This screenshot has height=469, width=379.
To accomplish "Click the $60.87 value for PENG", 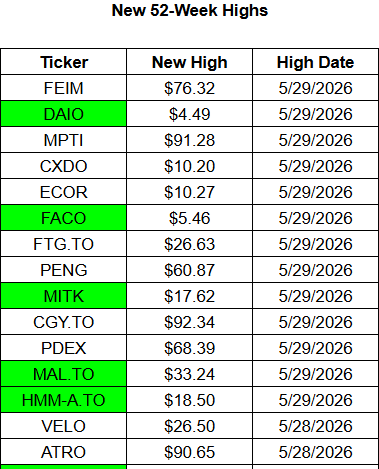I will click(190, 270).
